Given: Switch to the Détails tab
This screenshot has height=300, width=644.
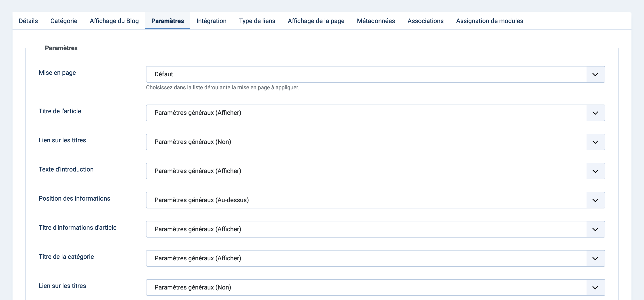Looking at the screenshot, I should tap(28, 21).
